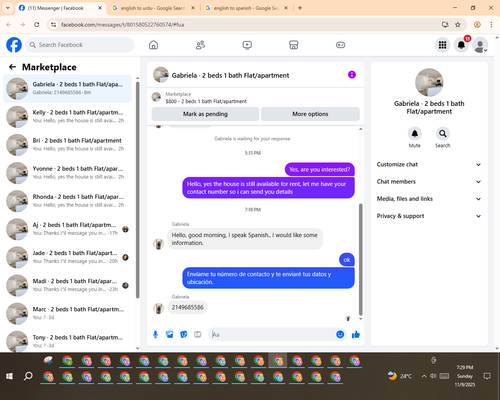
Task: Open the Facebook home logo
Action: tap(14, 45)
